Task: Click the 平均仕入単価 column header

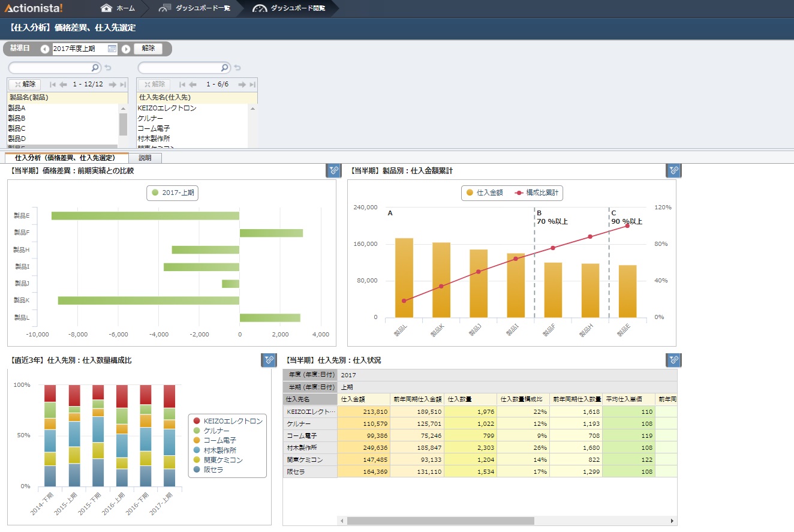Action: (628, 399)
